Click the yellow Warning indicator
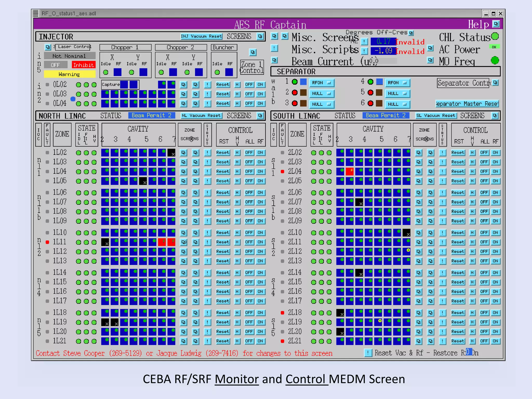The image size is (532, 399). [70, 74]
